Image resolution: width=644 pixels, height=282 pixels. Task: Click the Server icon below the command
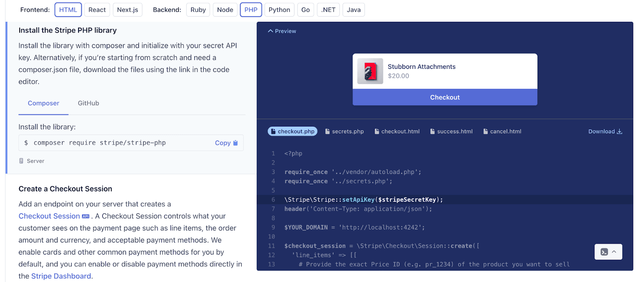pyautogui.click(x=21, y=161)
